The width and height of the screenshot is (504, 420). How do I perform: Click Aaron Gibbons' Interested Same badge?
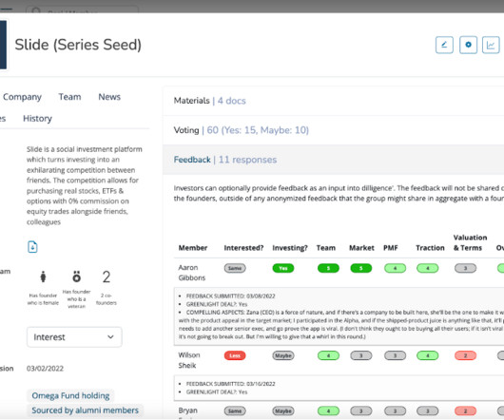[235, 268]
